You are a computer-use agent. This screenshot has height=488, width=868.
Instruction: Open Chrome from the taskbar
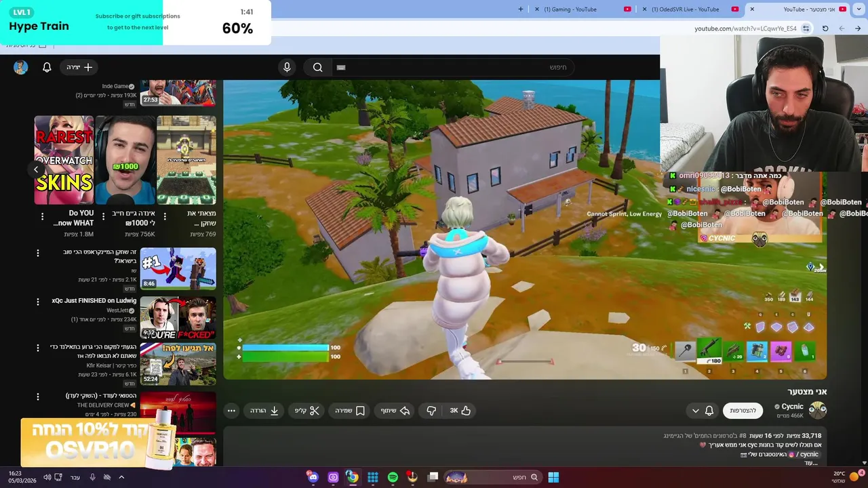(352, 477)
